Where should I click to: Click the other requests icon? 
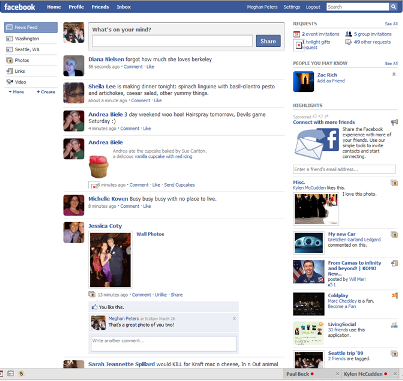(x=348, y=42)
